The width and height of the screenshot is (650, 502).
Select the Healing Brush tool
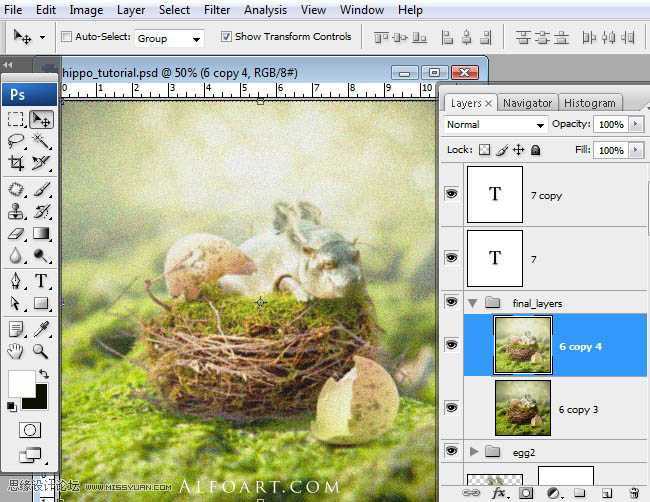[x=16, y=190]
